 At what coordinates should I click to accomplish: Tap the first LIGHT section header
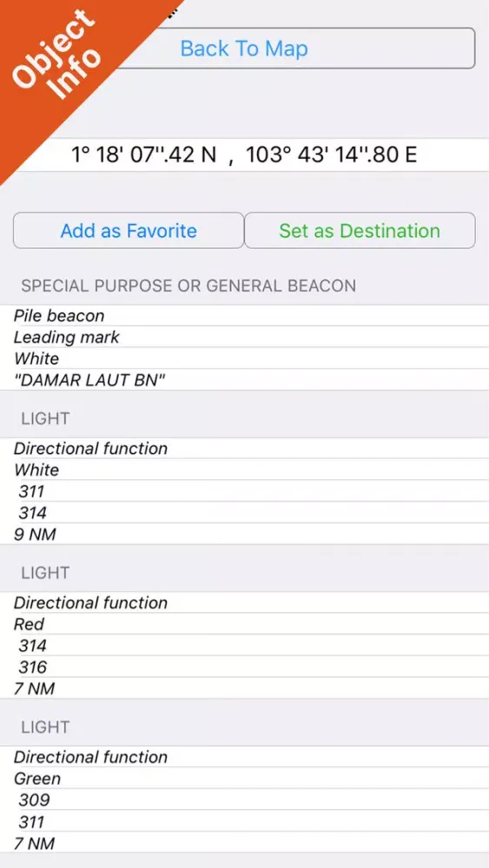pyautogui.click(x=45, y=418)
